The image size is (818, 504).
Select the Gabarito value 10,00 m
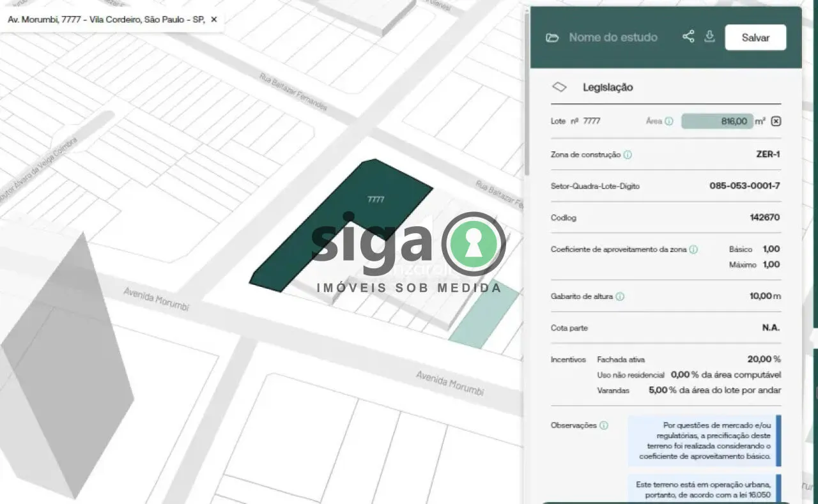pyautogui.click(x=765, y=296)
